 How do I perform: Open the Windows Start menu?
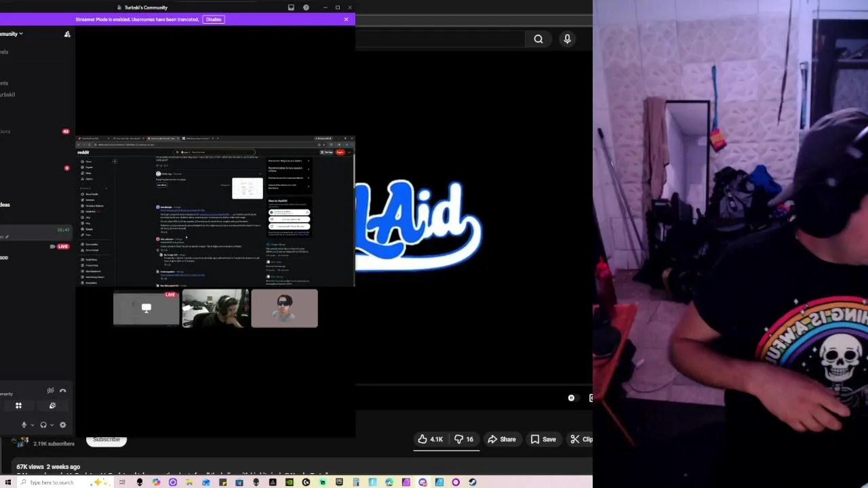tap(8, 483)
